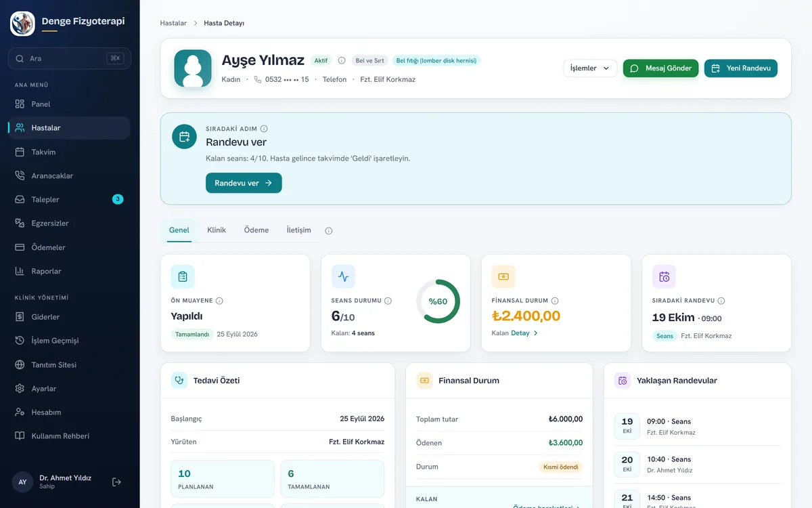The width and height of the screenshot is (812, 508).
Task: Open the İşlemler dropdown
Action: pos(590,68)
